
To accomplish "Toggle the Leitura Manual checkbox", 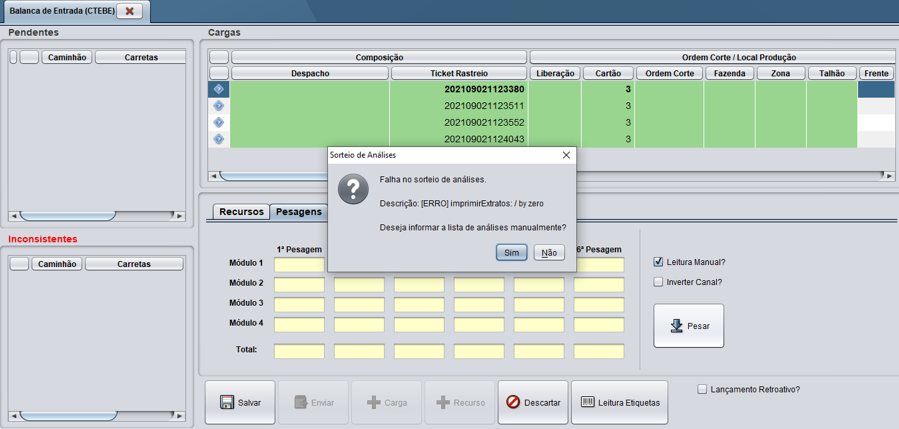I will pyautogui.click(x=658, y=262).
